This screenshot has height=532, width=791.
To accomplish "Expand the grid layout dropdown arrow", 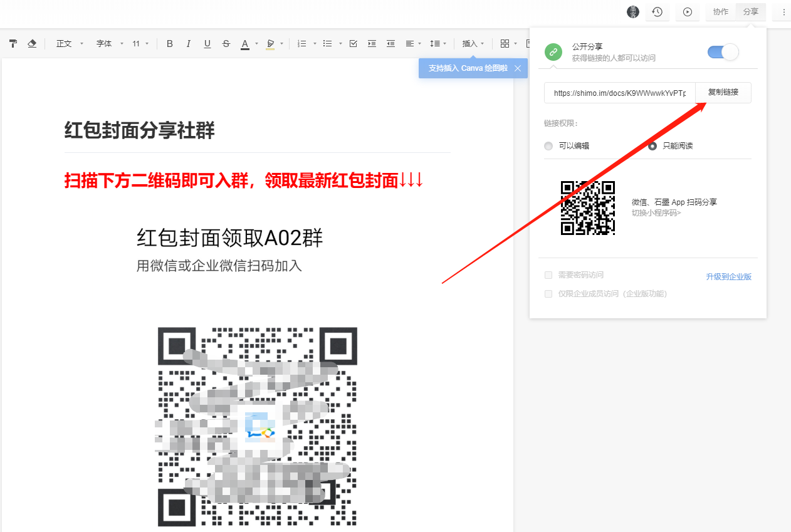I will click(515, 44).
